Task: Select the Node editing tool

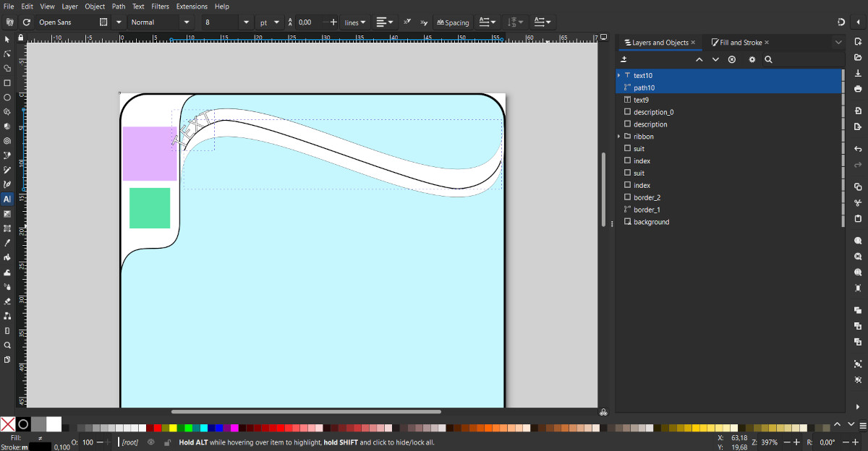Action: pyautogui.click(x=7, y=53)
